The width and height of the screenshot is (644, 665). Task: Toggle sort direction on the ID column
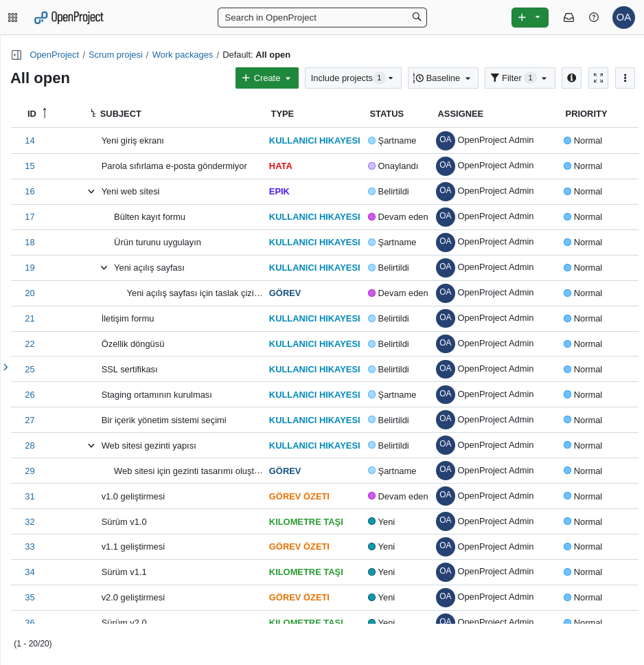coord(44,113)
